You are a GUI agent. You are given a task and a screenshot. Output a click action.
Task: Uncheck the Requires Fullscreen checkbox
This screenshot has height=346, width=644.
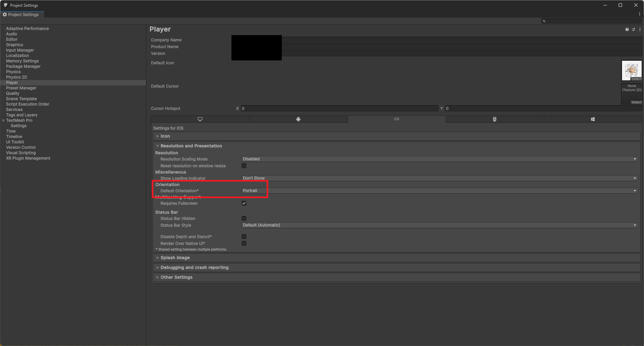click(244, 203)
